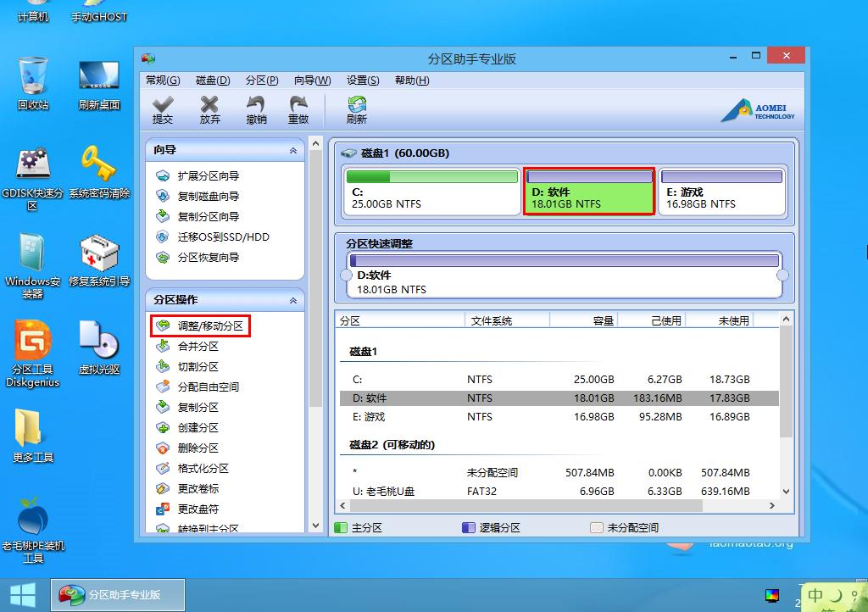
Task: Click the 重做 (Redo) toolbar icon
Action: tap(298, 109)
